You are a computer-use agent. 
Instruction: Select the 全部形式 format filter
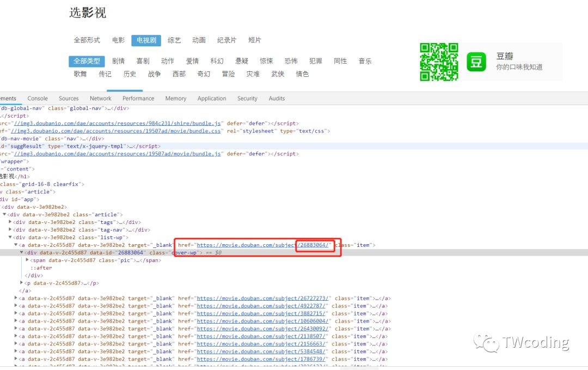(x=87, y=40)
